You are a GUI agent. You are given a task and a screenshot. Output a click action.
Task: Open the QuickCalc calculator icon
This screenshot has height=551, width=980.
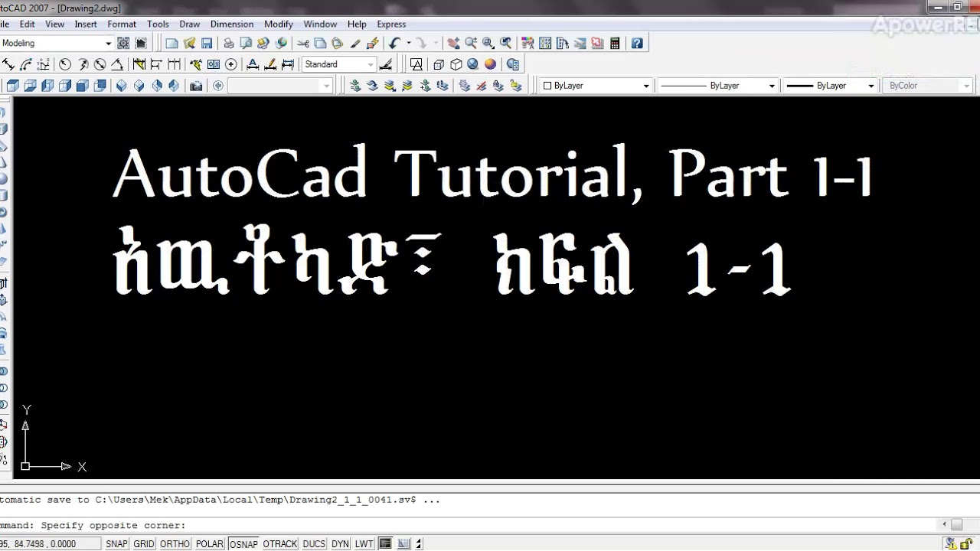tap(615, 43)
